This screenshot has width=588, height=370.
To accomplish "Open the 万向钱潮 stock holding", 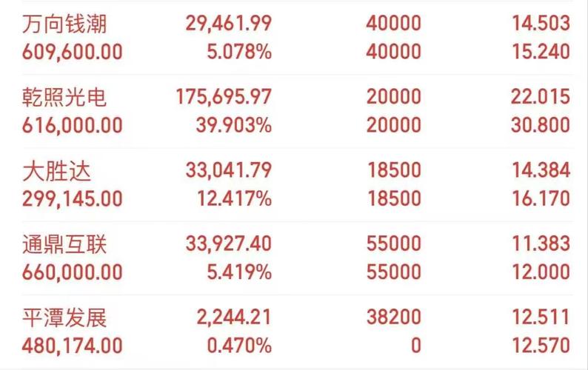I will point(64,24).
